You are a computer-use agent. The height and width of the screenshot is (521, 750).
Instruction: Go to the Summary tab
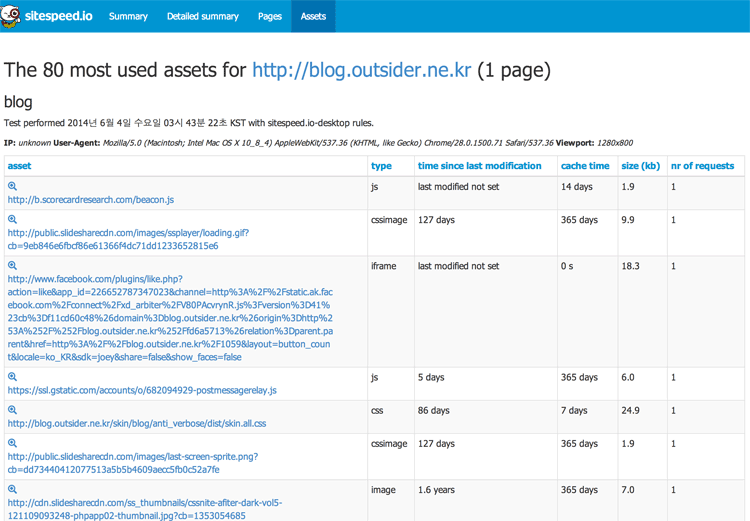[x=128, y=16]
